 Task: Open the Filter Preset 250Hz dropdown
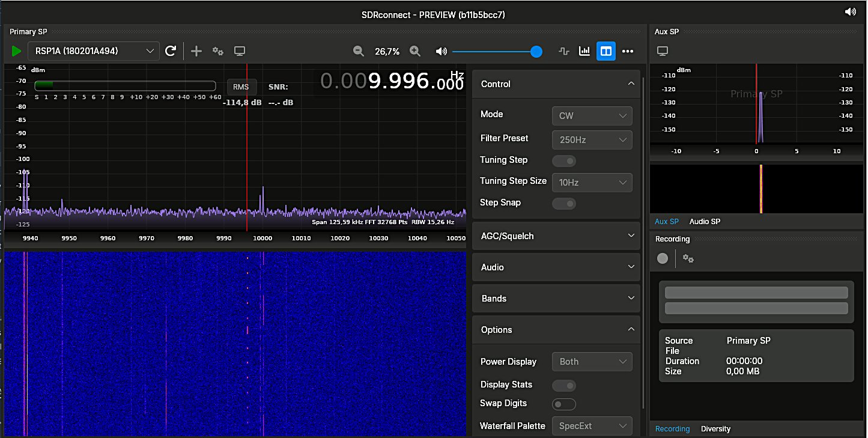[x=592, y=139]
